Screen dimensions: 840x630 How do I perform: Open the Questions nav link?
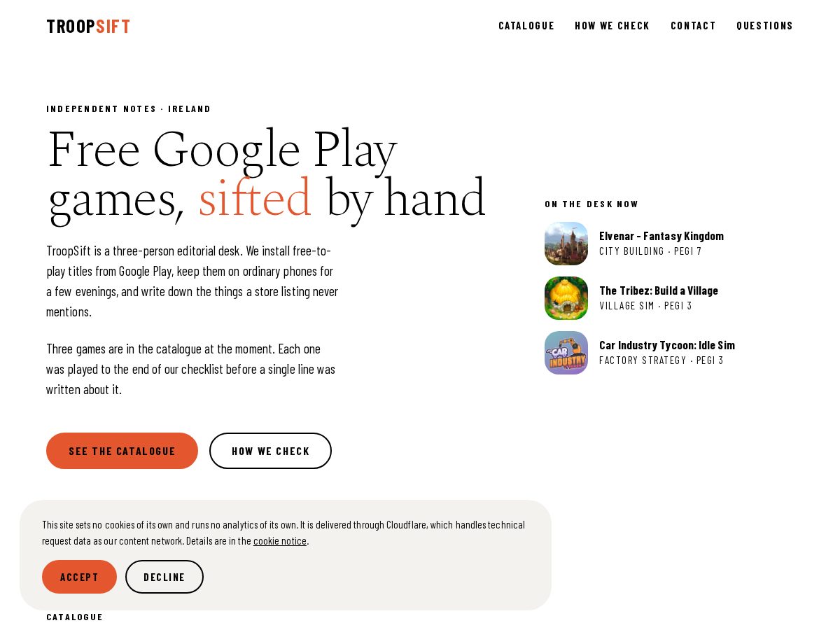(x=765, y=26)
